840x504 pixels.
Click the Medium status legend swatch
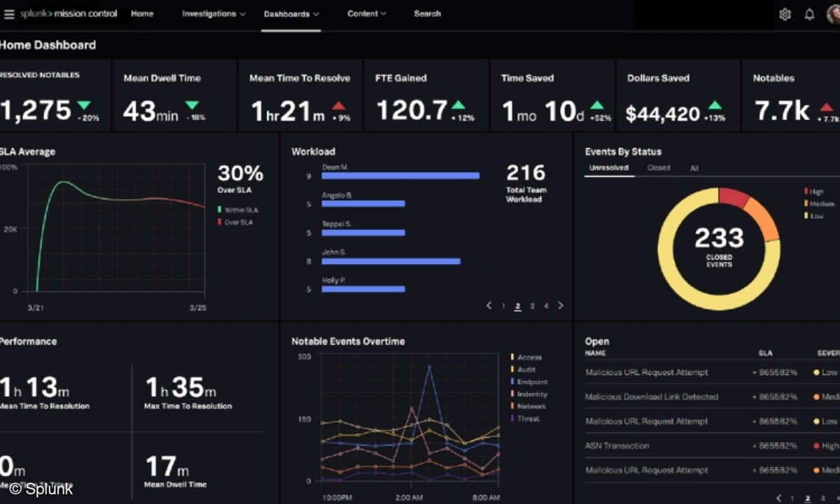pyautogui.click(x=806, y=204)
